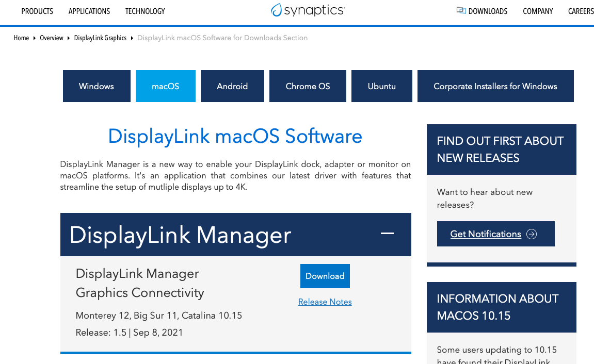Open the Technology menu
This screenshot has width=594, height=364.
coord(145,11)
